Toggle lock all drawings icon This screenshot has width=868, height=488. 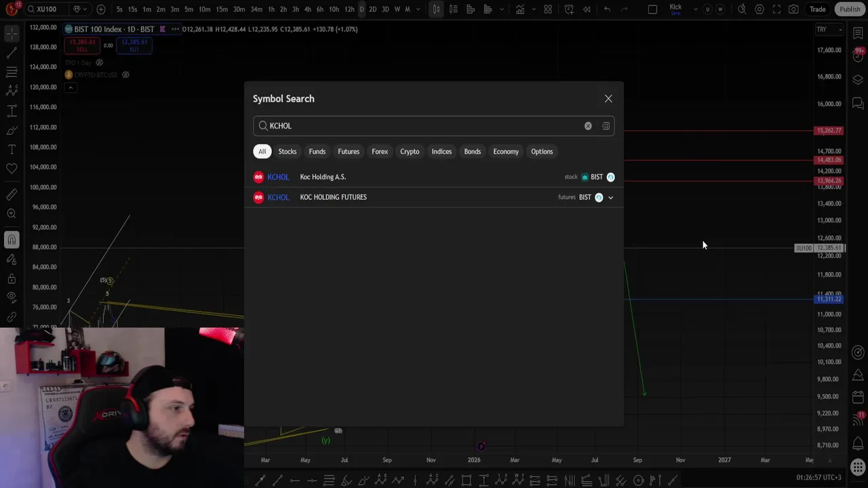coord(12,279)
